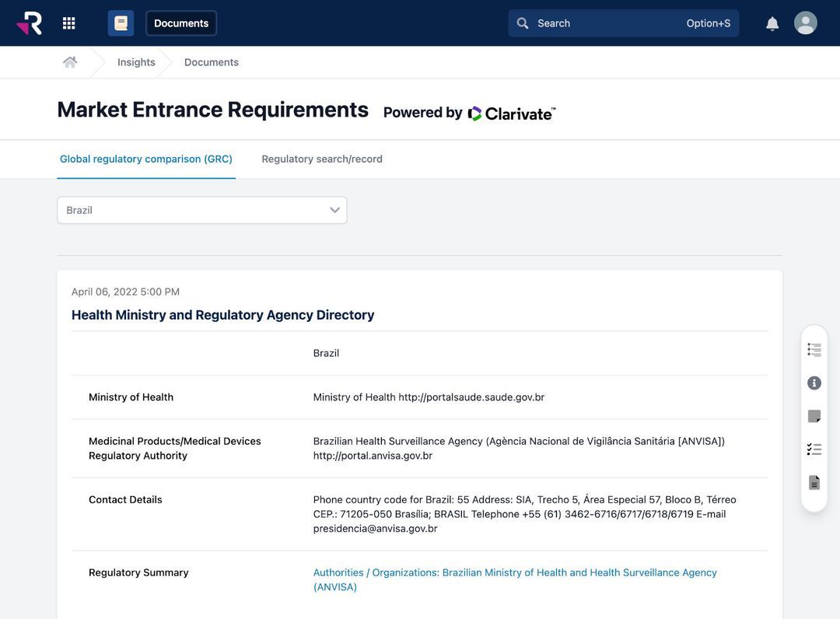840x619 pixels.
Task: Expand the Insights breadcrumb chevron
Action: [x=166, y=61]
